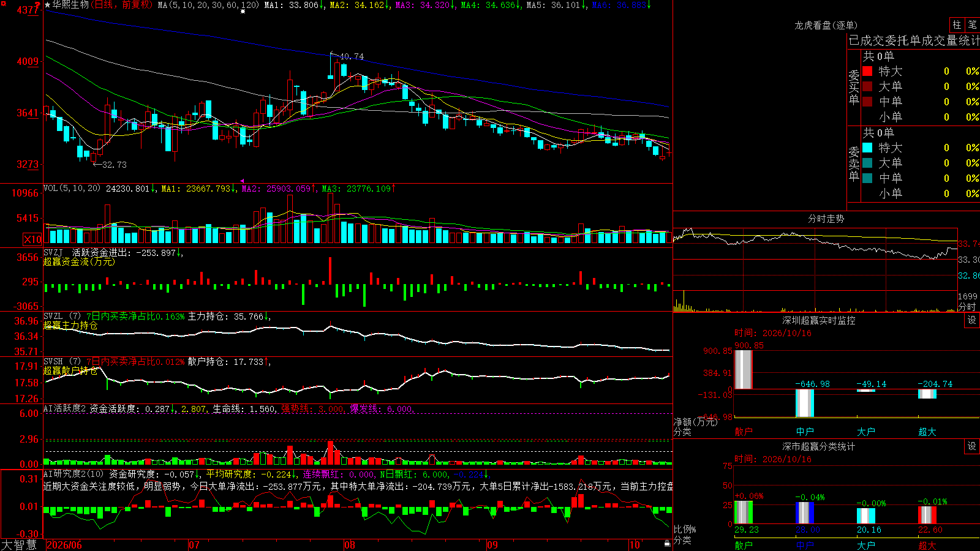Toggle the 柱 bar-view button
Screen dimensions: 980x551
(x=957, y=24)
